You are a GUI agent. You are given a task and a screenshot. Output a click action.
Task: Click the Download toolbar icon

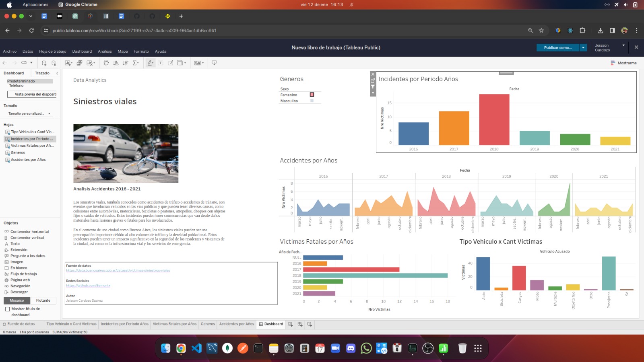pos(214,63)
